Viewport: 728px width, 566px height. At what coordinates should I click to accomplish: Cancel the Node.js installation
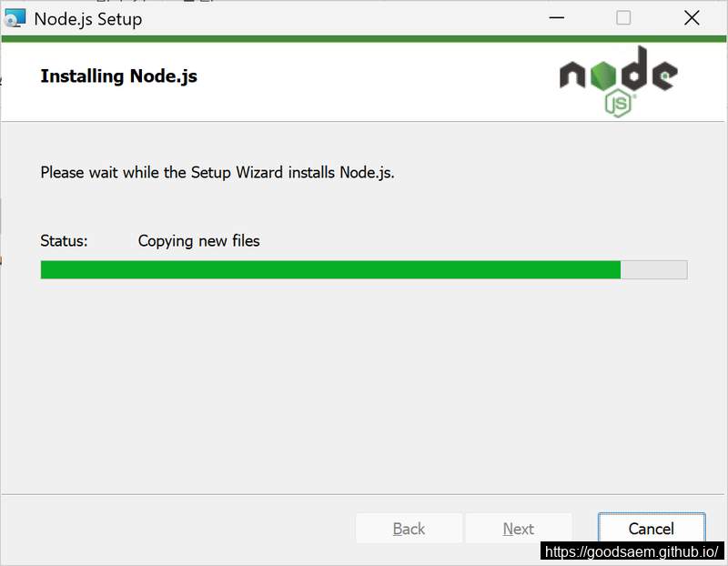click(x=652, y=529)
